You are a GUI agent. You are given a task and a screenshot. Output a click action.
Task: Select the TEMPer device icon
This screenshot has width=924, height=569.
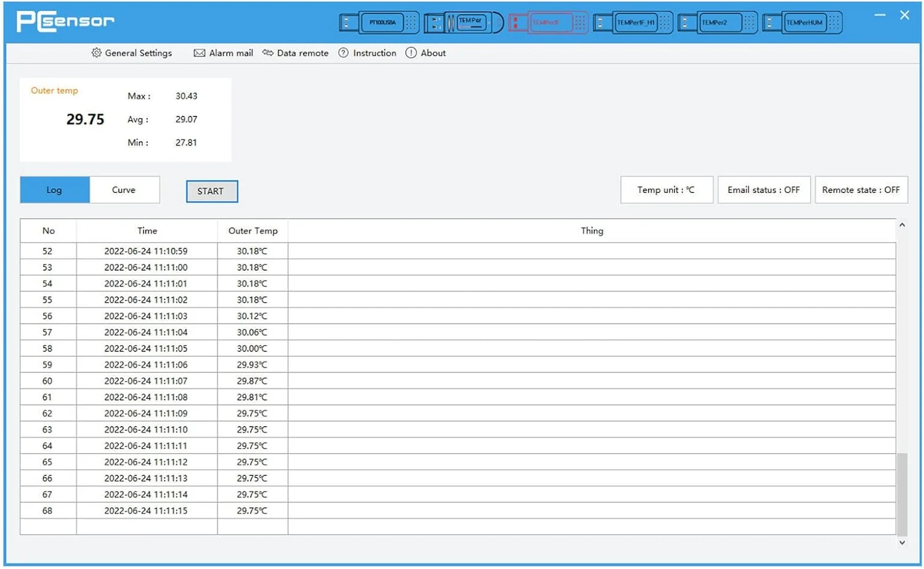[464, 23]
